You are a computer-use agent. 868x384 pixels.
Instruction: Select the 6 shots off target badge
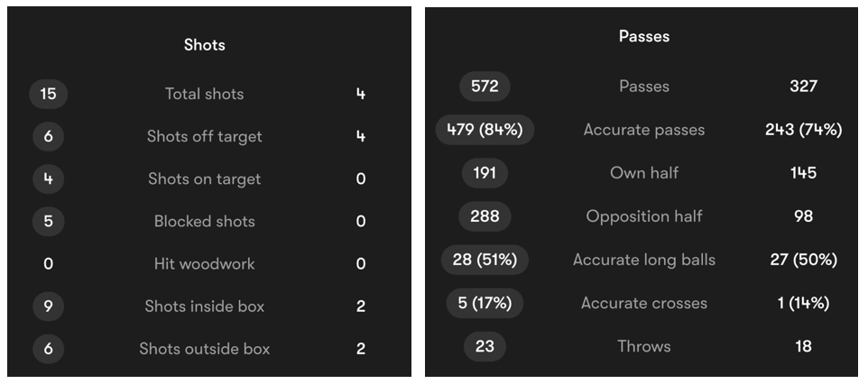(48, 137)
